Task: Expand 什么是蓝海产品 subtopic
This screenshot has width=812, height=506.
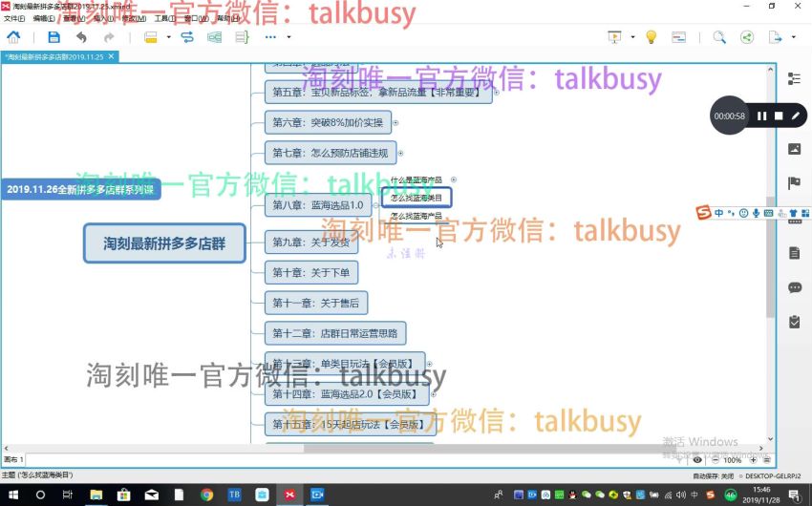Action: [454, 179]
